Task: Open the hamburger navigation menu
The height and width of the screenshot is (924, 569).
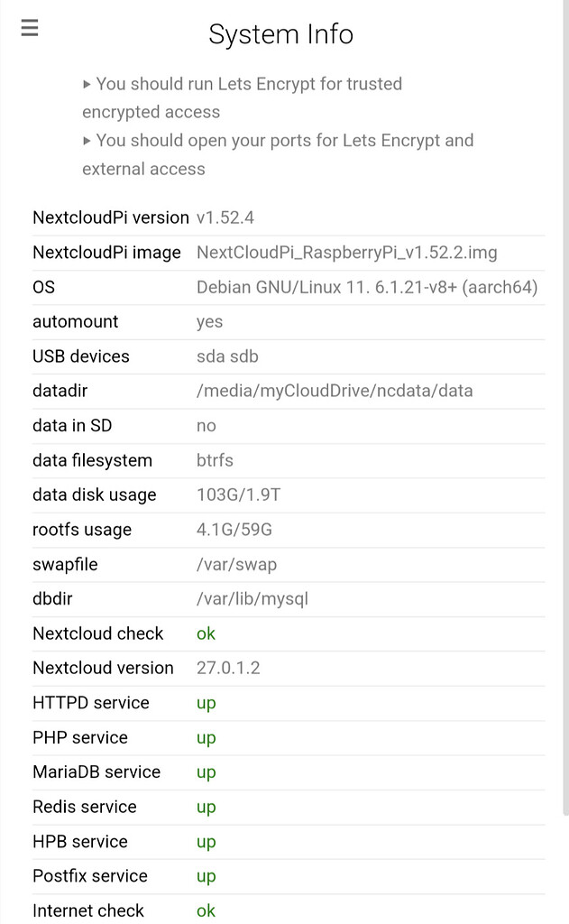Action: 29,27
